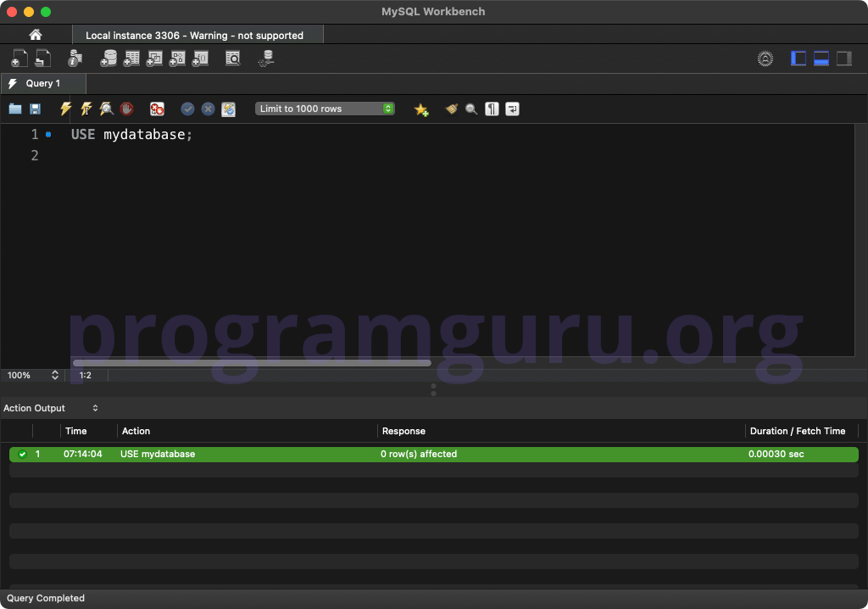Image resolution: width=868 pixels, height=609 pixels.
Task: Toggle the left sidebar panel
Action: [x=798, y=59]
